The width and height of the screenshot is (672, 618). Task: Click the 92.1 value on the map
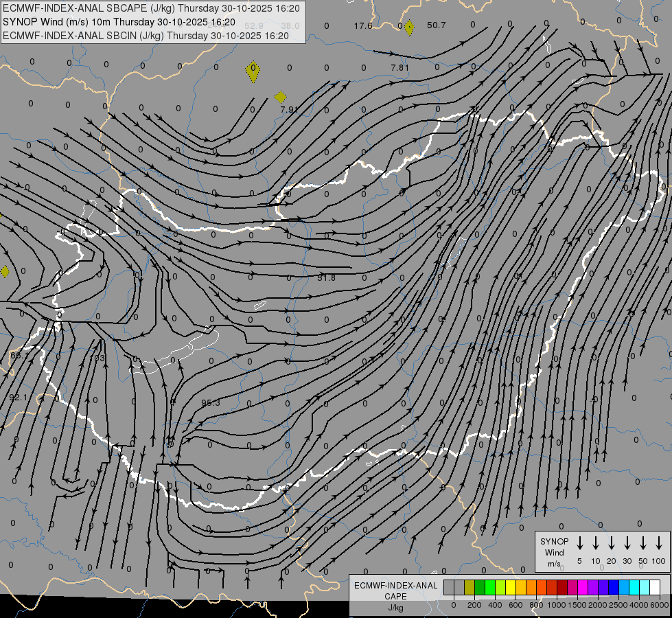click(x=18, y=398)
